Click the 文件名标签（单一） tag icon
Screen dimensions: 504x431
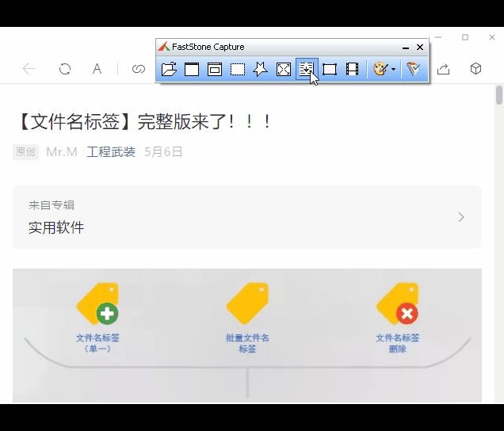click(97, 303)
